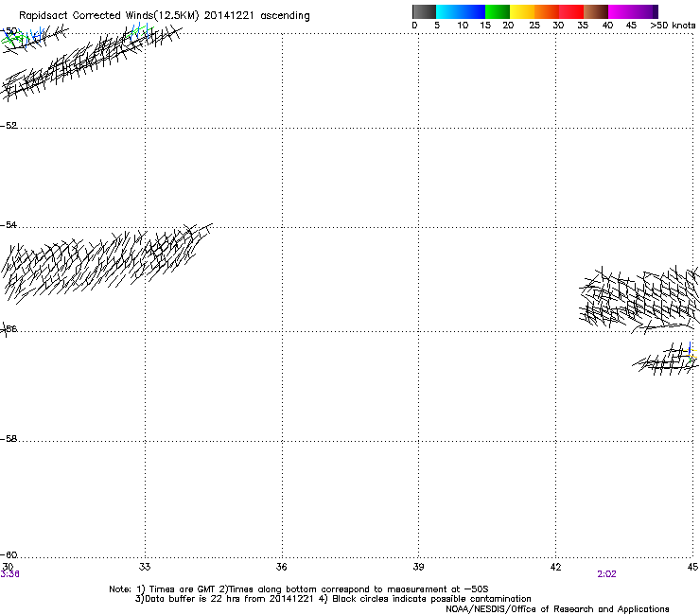Click the date '20141221' in the title
700x615 pixels.
point(229,16)
